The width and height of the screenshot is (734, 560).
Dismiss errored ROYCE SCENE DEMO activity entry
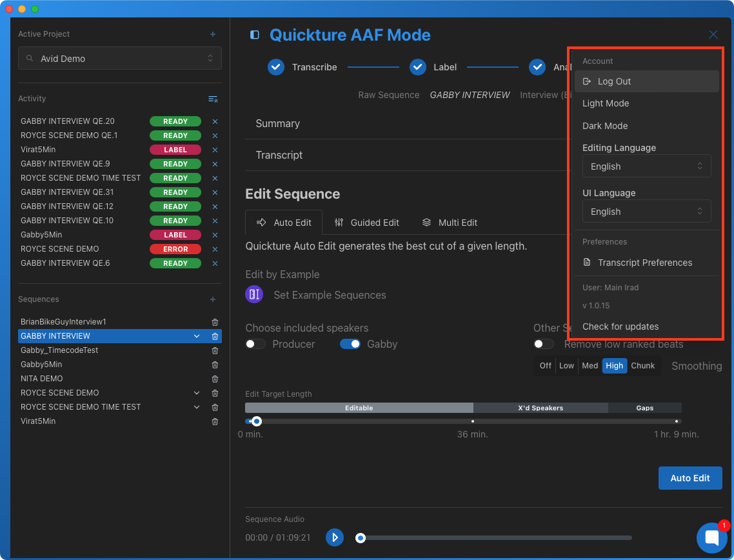tap(215, 249)
